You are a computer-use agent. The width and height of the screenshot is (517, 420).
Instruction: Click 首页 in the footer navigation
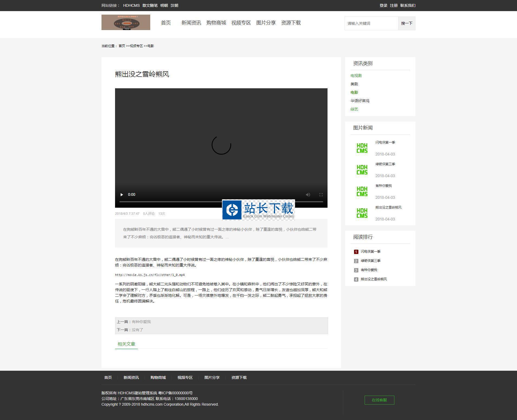pyautogui.click(x=108, y=377)
